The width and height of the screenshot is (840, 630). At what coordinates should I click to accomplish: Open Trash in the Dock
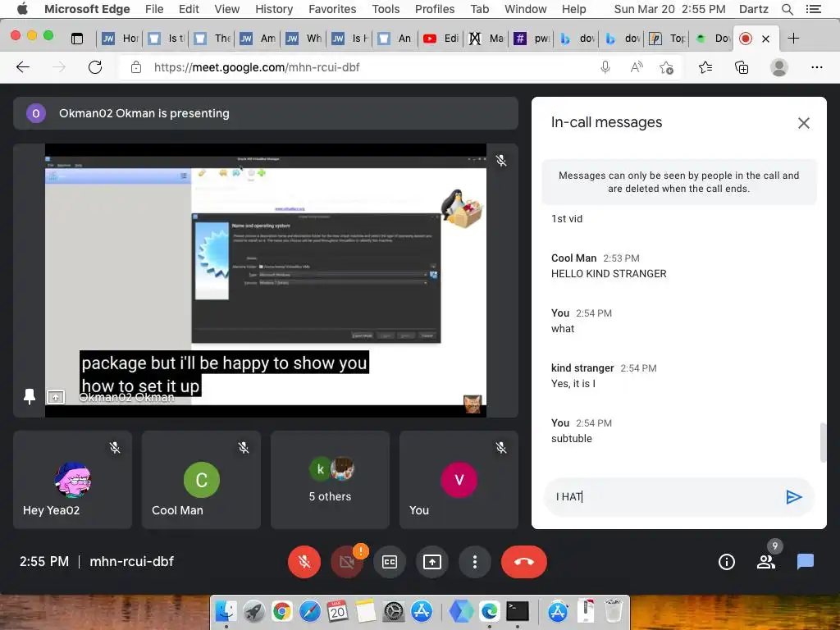[614, 610]
